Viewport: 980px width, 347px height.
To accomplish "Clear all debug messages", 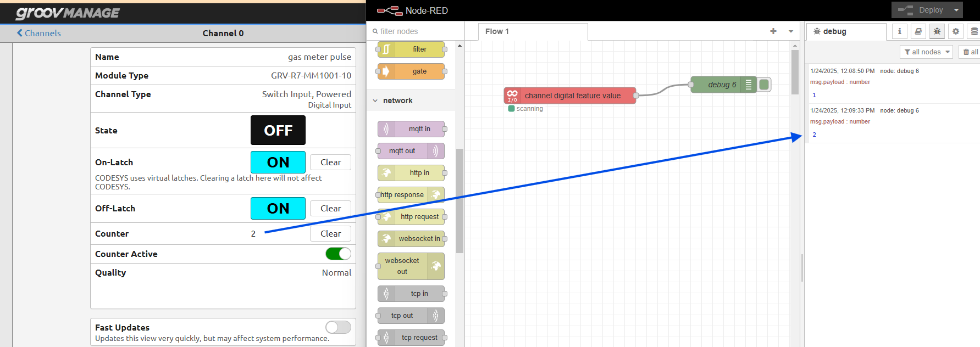I will 970,52.
